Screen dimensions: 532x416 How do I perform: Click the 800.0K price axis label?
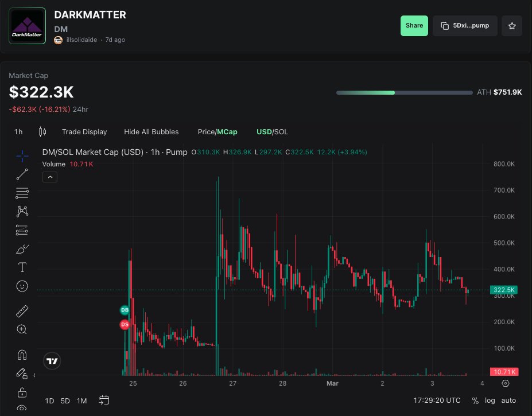pyautogui.click(x=504, y=164)
